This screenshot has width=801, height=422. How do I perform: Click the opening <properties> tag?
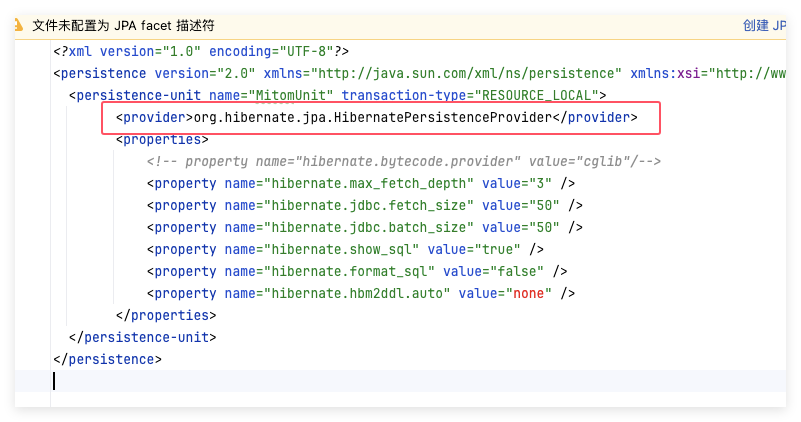[x=162, y=139]
